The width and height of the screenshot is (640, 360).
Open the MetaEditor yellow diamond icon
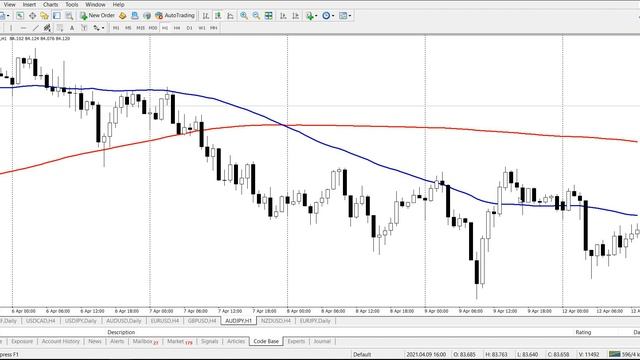pyautogui.click(x=122, y=16)
